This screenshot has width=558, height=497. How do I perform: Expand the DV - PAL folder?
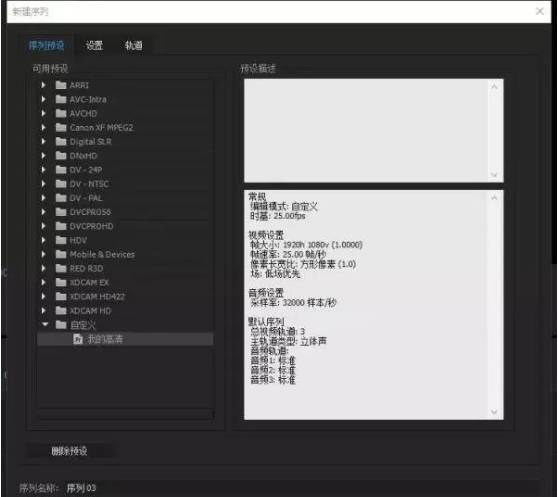click(43, 198)
